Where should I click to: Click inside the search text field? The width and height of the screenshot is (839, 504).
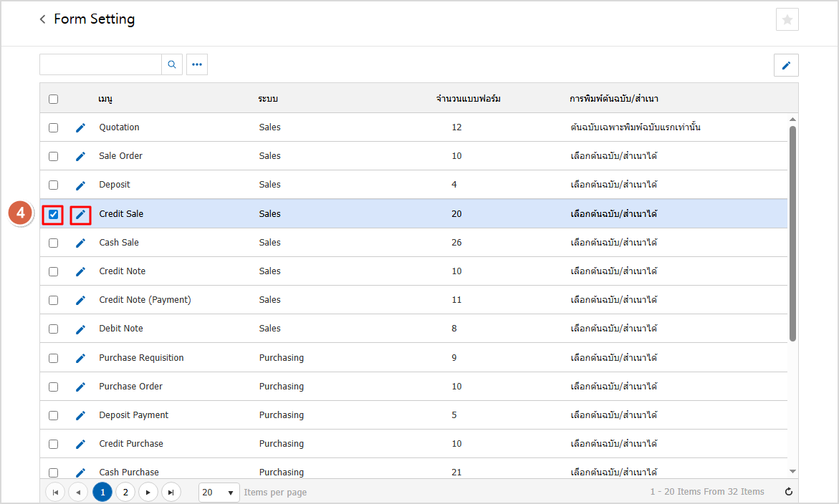click(100, 64)
